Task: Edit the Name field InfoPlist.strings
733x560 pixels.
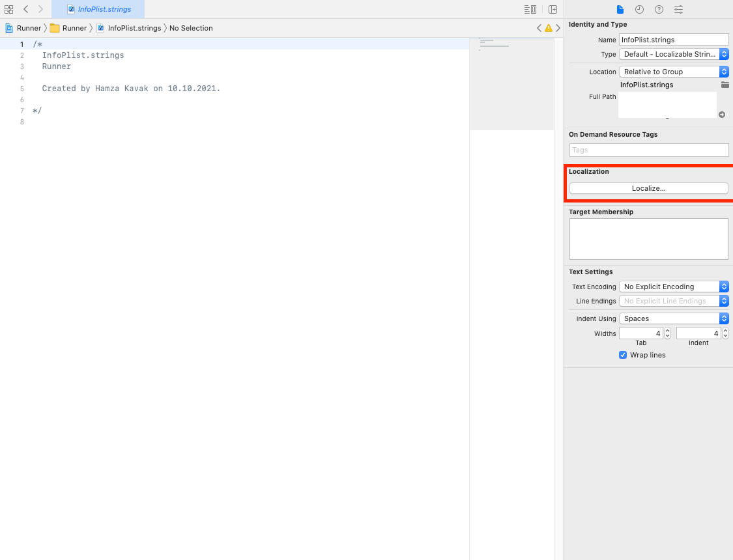Action: pos(674,40)
